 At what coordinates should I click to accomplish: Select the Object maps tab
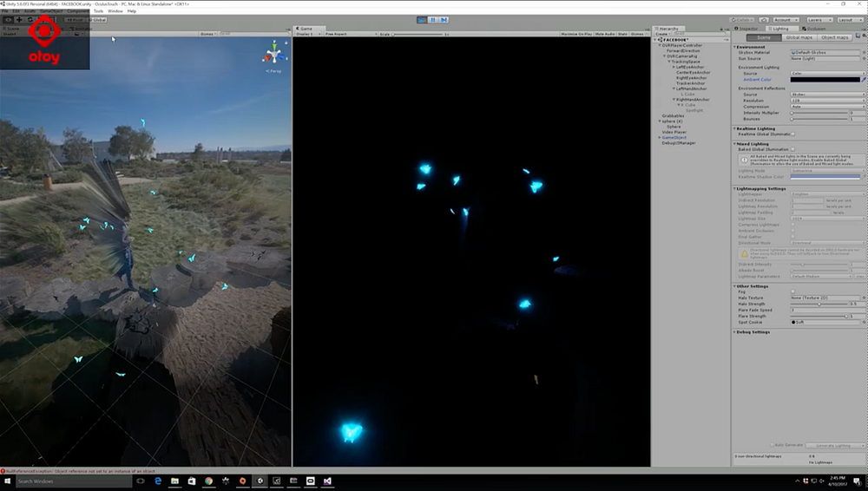point(834,37)
